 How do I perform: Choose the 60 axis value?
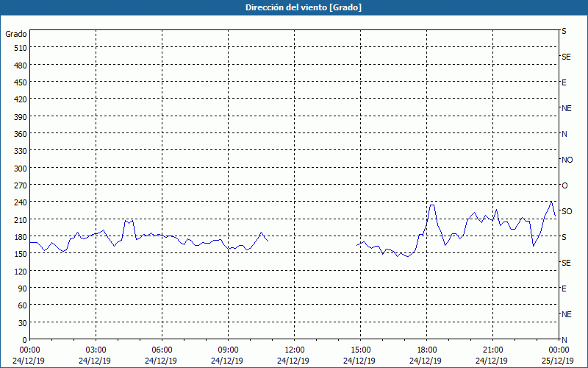click(23, 305)
